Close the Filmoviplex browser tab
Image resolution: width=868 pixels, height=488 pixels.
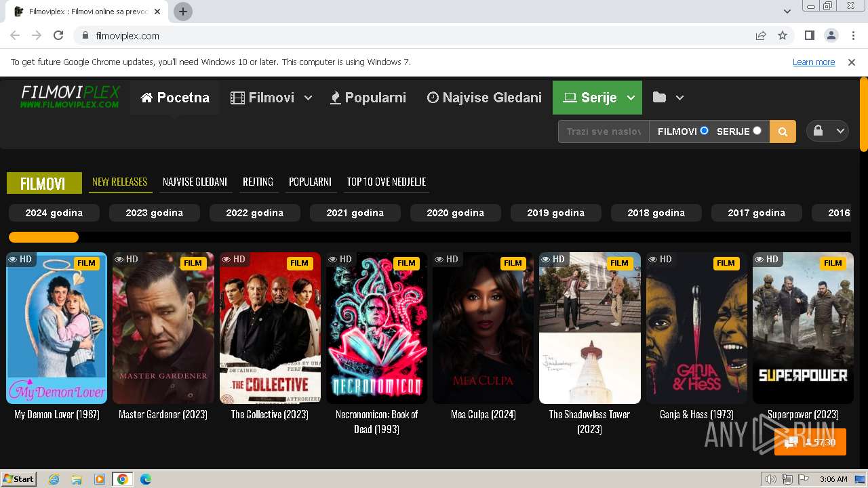158,12
